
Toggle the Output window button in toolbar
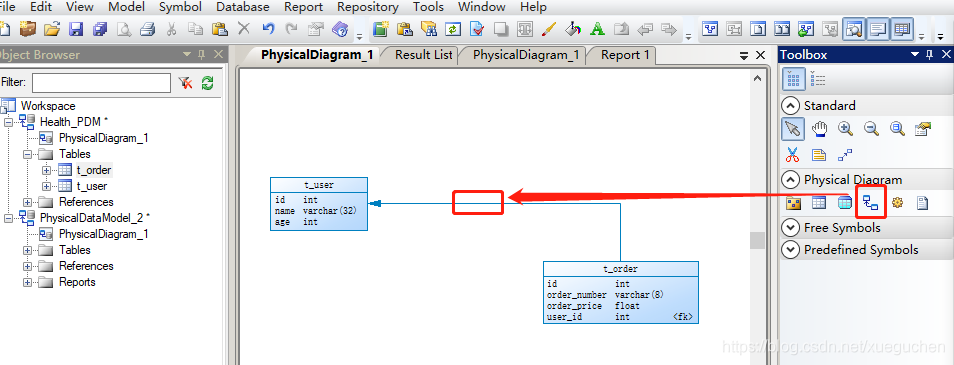878,29
